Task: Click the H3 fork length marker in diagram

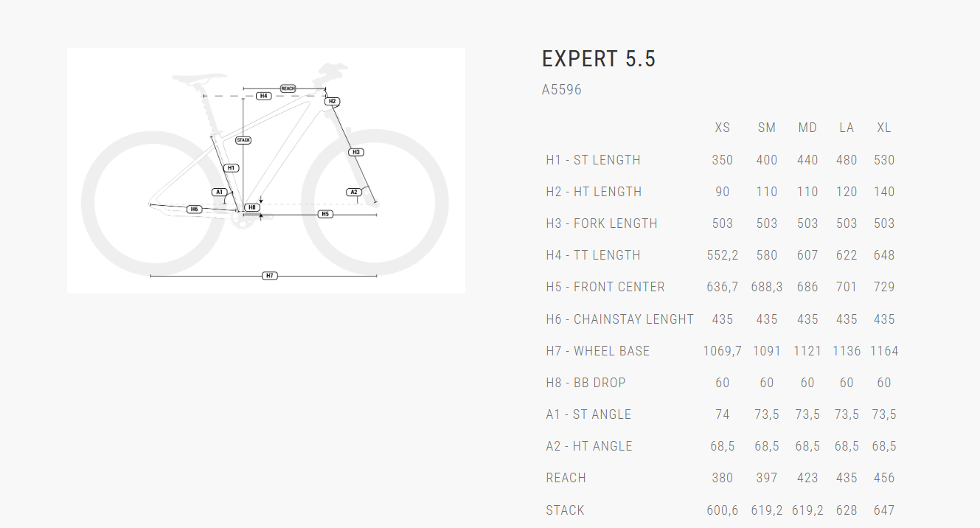Action: coord(356,152)
